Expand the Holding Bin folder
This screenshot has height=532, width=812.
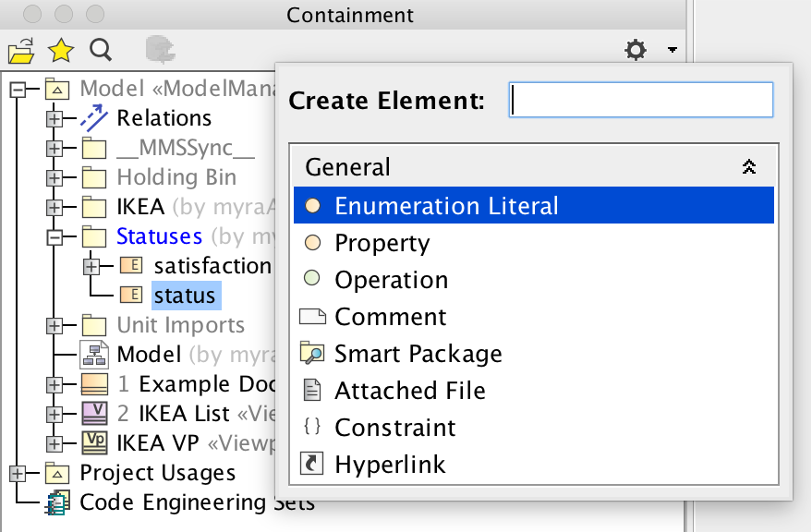(x=54, y=177)
